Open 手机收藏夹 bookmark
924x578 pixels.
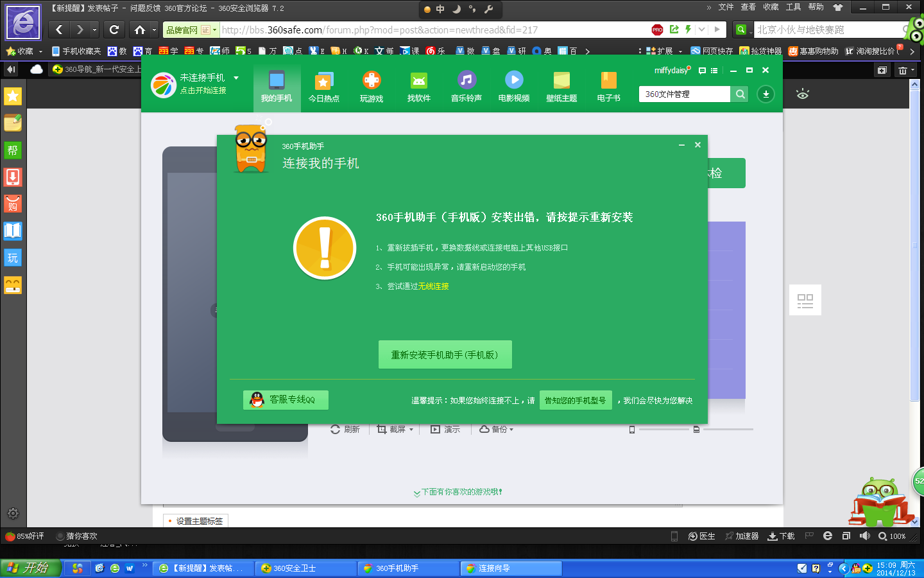tap(76, 51)
